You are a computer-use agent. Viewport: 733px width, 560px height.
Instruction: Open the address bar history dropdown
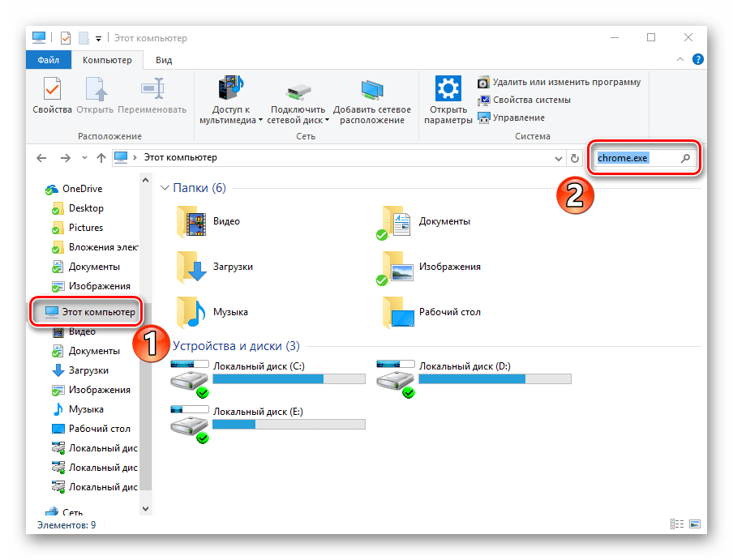pos(558,158)
